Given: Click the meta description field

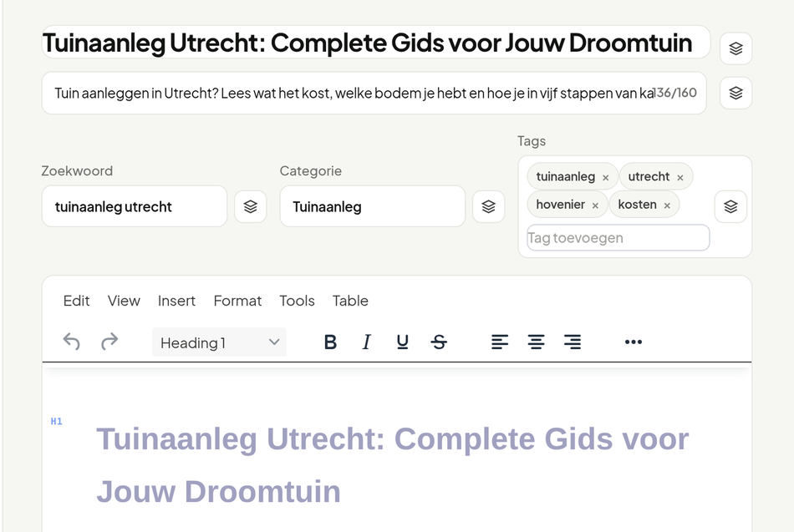Looking at the screenshot, I should tap(374, 94).
